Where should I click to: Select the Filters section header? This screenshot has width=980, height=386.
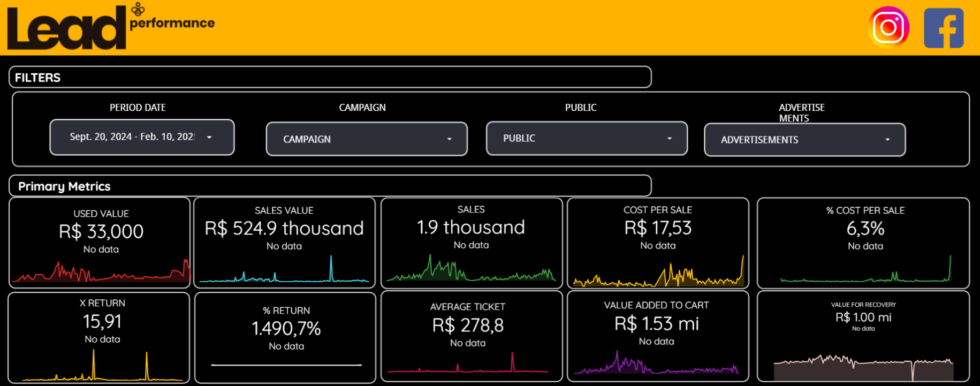[x=330, y=77]
